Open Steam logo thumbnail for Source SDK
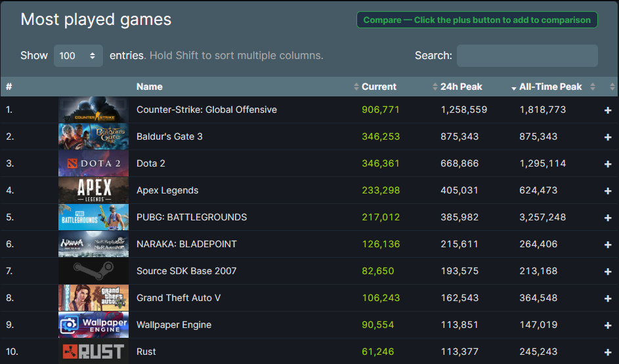 (94, 271)
